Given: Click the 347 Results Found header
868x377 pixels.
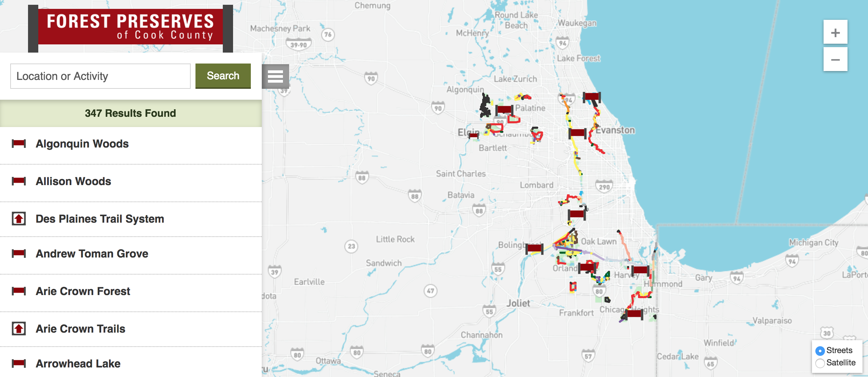Looking at the screenshot, I should (130, 113).
